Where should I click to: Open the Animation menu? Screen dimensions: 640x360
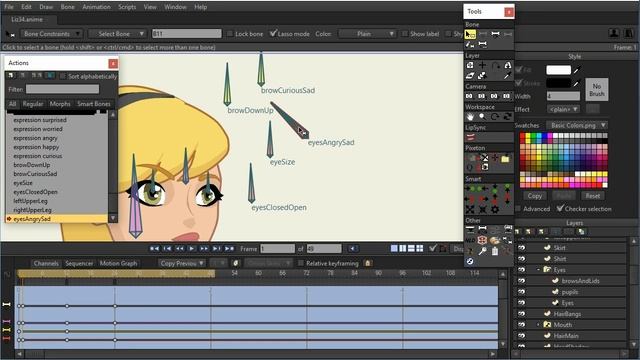[x=96, y=7]
